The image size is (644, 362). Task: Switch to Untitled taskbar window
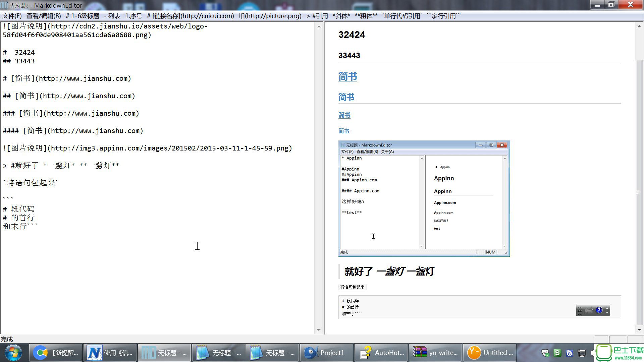pos(490,353)
